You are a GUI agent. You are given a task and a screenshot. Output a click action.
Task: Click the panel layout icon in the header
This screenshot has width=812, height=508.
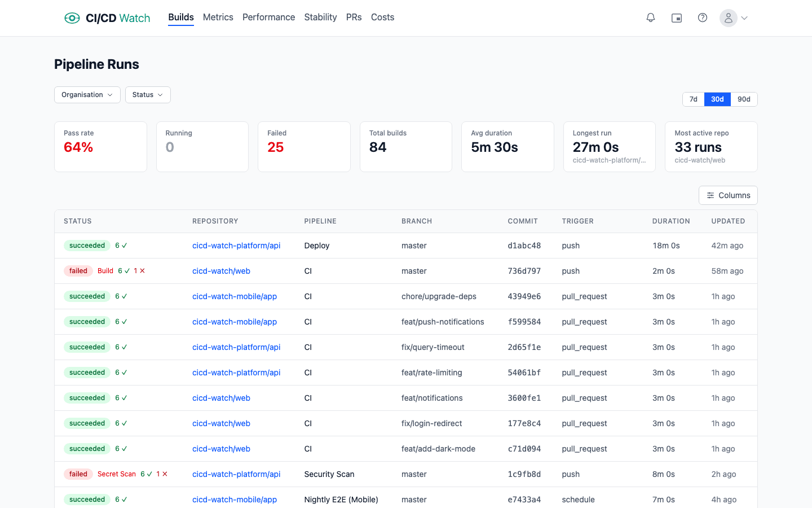tap(677, 17)
